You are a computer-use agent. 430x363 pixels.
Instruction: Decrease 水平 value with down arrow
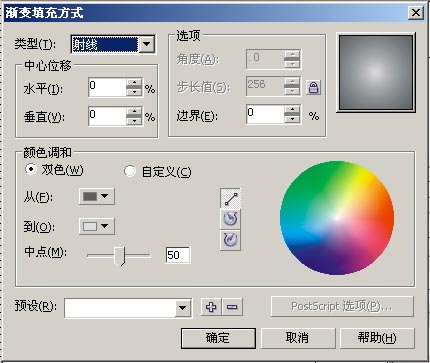coord(134,92)
